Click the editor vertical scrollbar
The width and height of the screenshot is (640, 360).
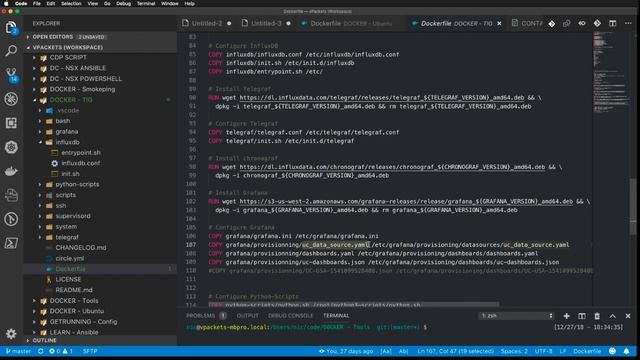tap(633, 206)
